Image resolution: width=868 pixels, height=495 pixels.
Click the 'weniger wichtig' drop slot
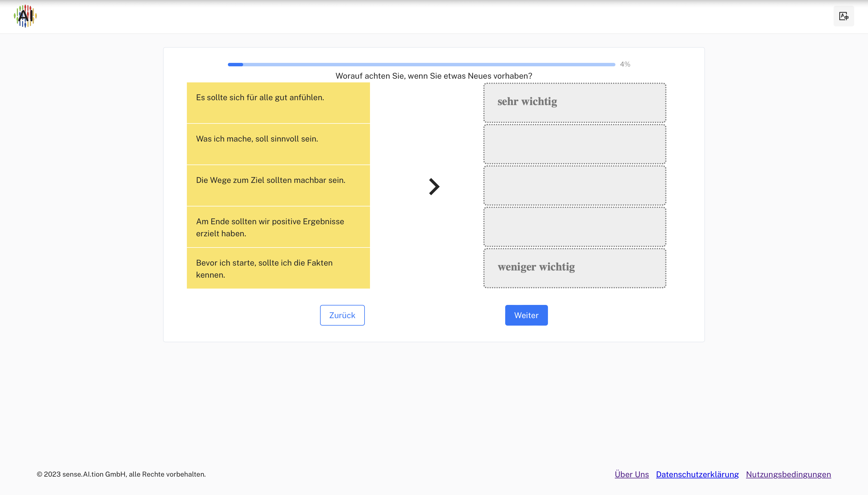[575, 268]
